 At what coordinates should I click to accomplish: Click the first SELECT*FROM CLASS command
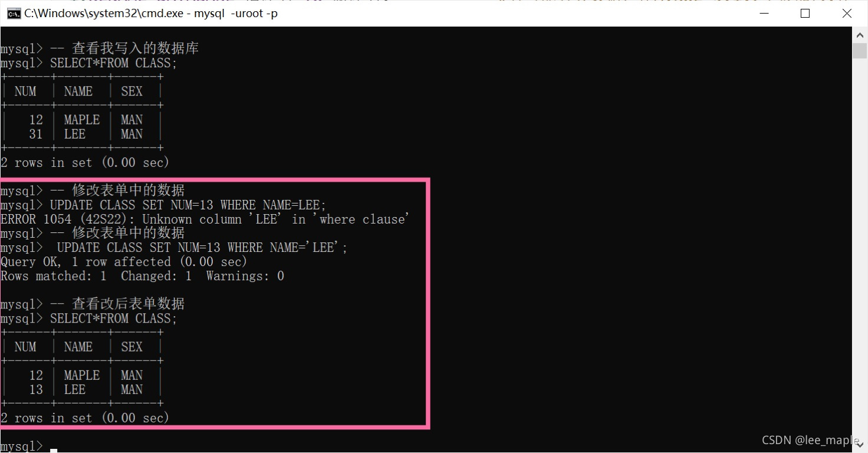[114, 63]
